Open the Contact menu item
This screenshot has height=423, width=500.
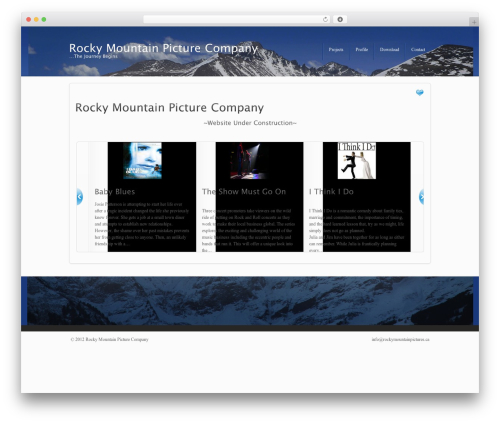(x=418, y=50)
